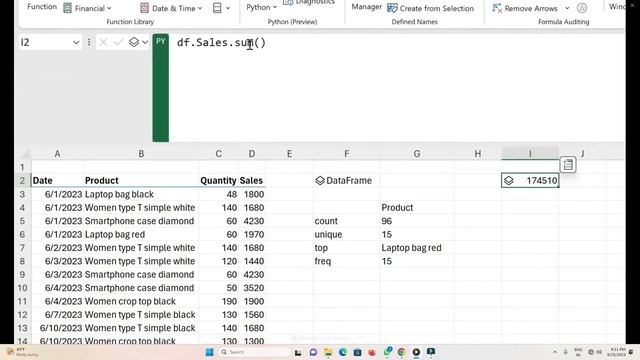Open Chrome from the taskbar

coord(401,352)
